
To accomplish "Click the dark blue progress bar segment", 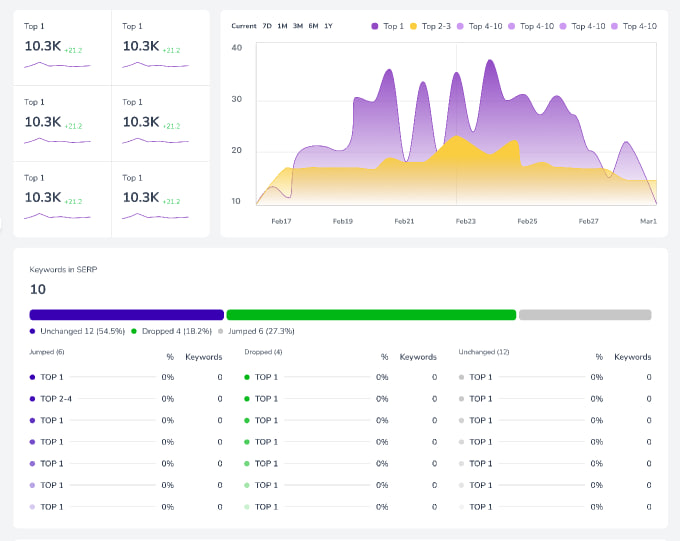I will click(x=126, y=315).
